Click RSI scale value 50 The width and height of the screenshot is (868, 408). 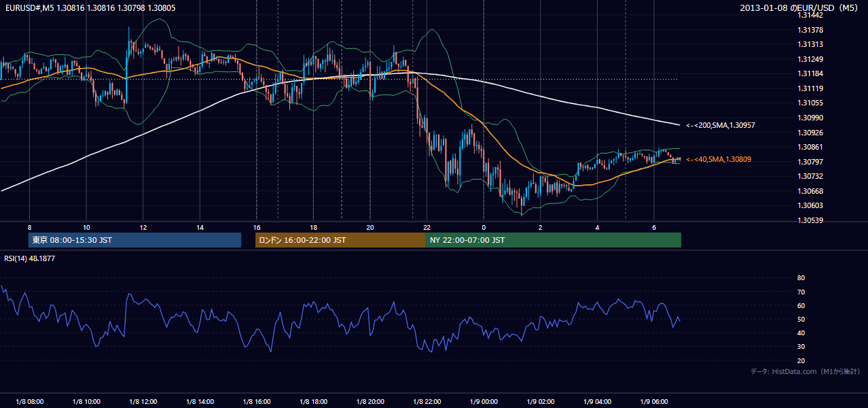tap(801, 319)
